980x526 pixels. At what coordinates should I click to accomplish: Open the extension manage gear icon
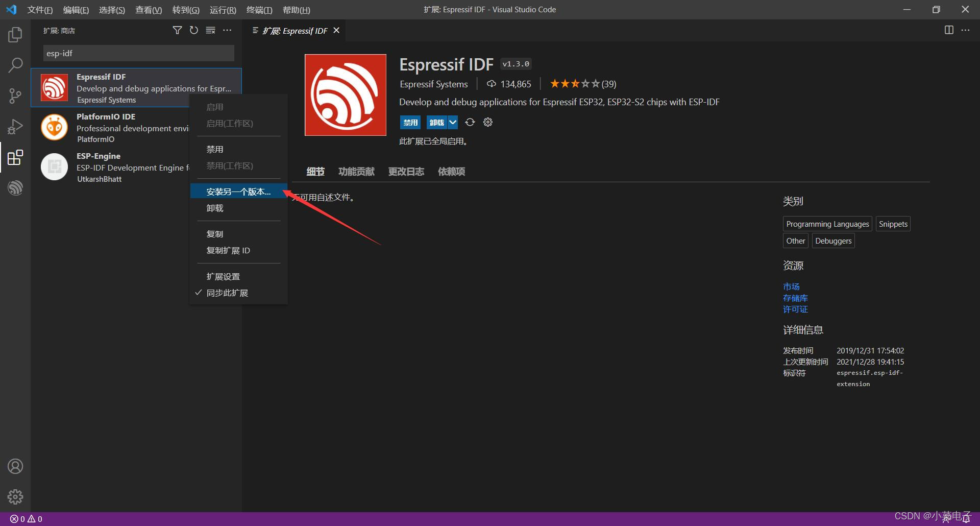[x=488, y=122]
